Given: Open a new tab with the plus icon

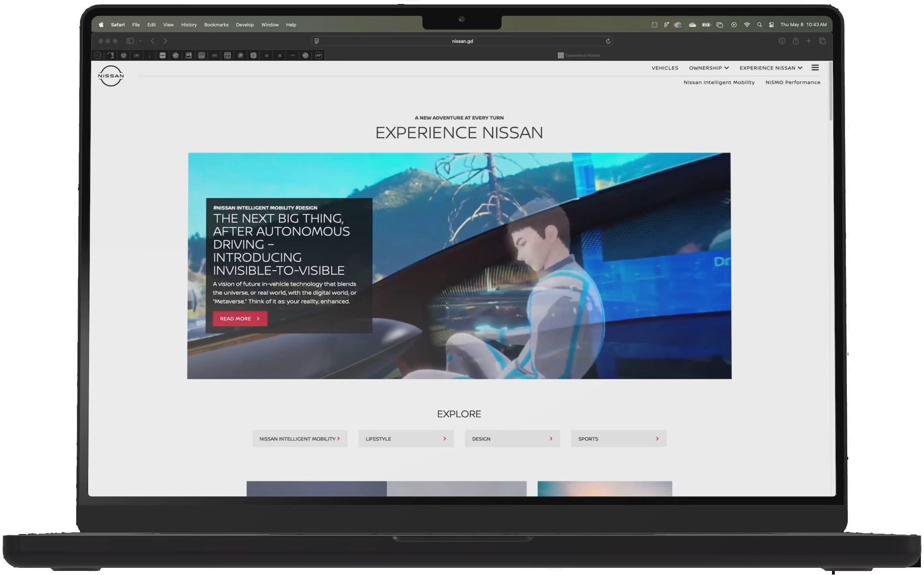Looking at the screenshot, I should coord(809,41).
